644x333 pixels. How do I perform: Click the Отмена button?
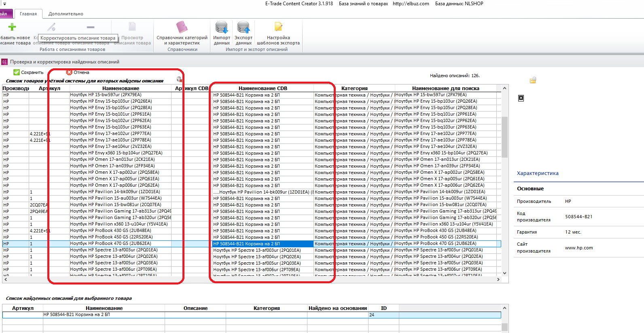click(78, 72)
